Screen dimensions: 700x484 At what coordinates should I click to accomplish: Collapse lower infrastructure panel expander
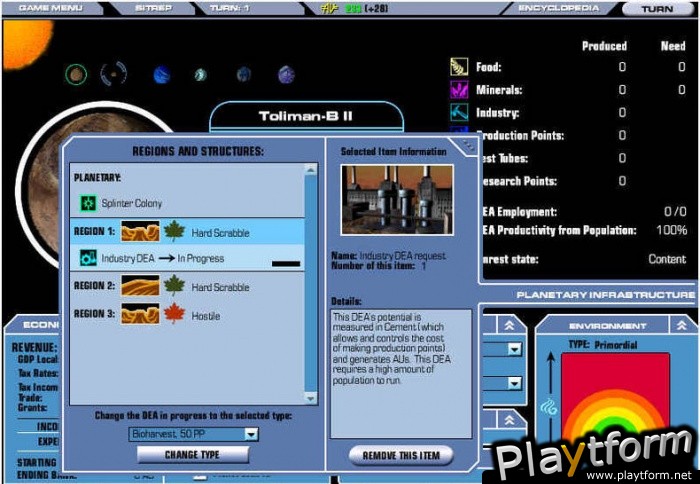(509, 420)
